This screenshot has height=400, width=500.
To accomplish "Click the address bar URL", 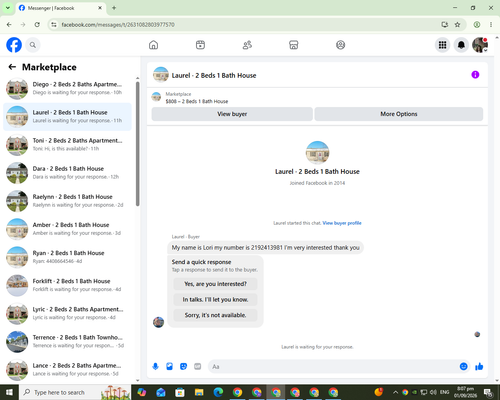I will coord(118,25).
